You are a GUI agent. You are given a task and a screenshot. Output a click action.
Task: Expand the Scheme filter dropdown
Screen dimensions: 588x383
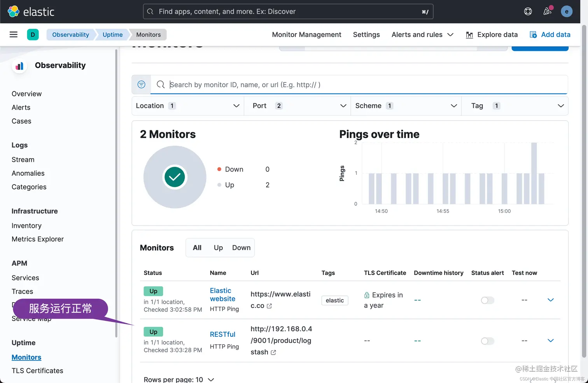406,106
